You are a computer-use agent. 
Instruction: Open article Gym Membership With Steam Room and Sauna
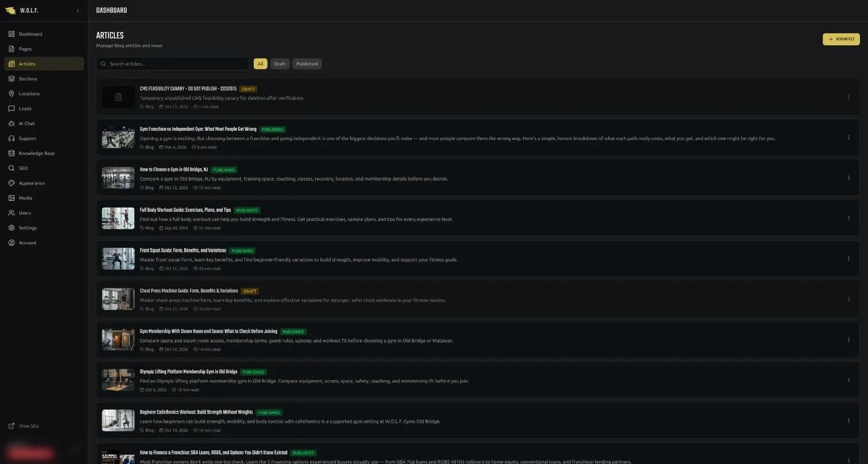[208, 332]
